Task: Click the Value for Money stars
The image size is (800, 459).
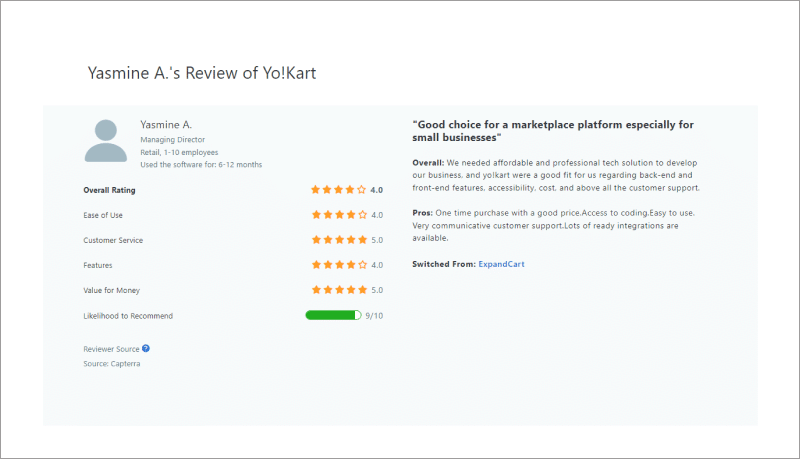Action: (339, 290)
